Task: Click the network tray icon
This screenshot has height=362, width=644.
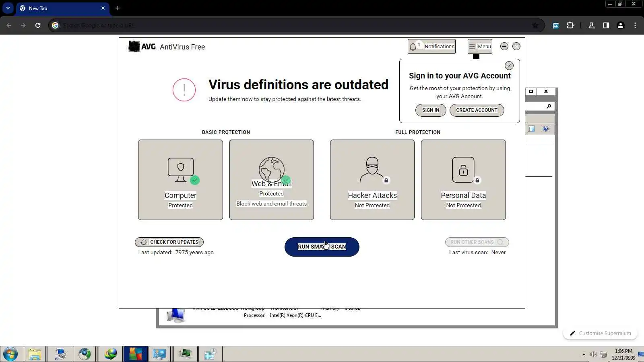Action: 603,354
